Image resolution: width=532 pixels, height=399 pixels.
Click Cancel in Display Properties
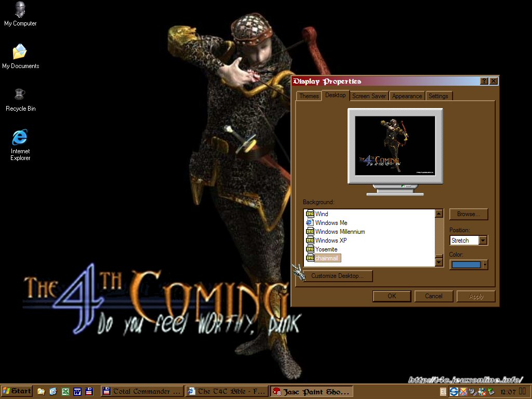pyautogui.click(x=434, y=296)
